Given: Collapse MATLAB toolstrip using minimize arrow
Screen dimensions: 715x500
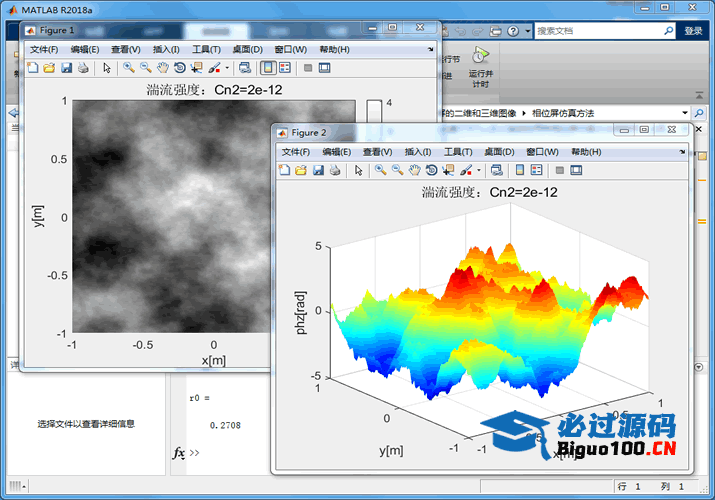Looking at the screenshot, I should tap(699, 95).
